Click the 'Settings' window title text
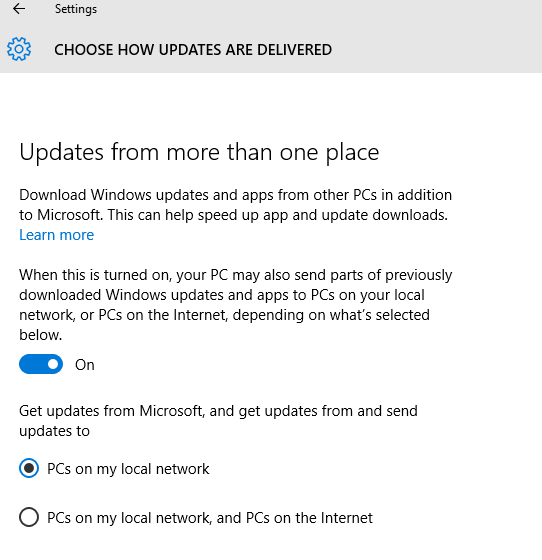Viewport: 542px width, 560px height. pos(76,9)
